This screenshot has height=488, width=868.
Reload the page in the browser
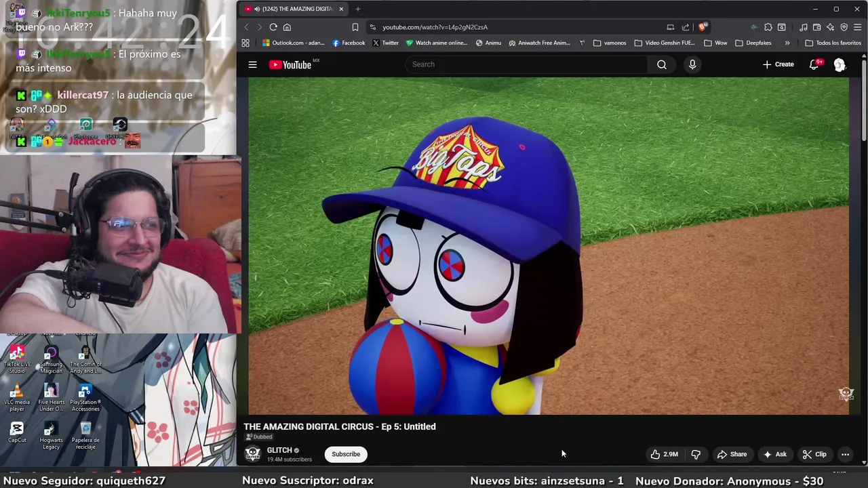coord(273,27)
